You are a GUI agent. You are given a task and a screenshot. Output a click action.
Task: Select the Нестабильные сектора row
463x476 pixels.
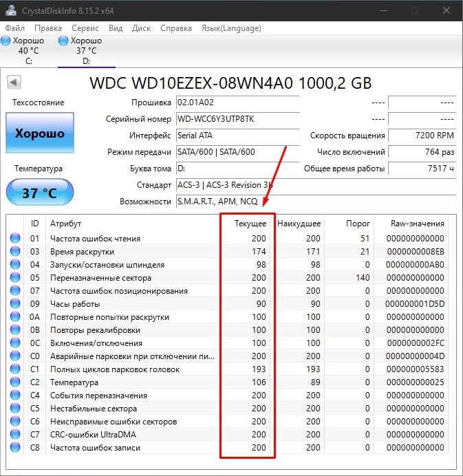click(228, 408)
